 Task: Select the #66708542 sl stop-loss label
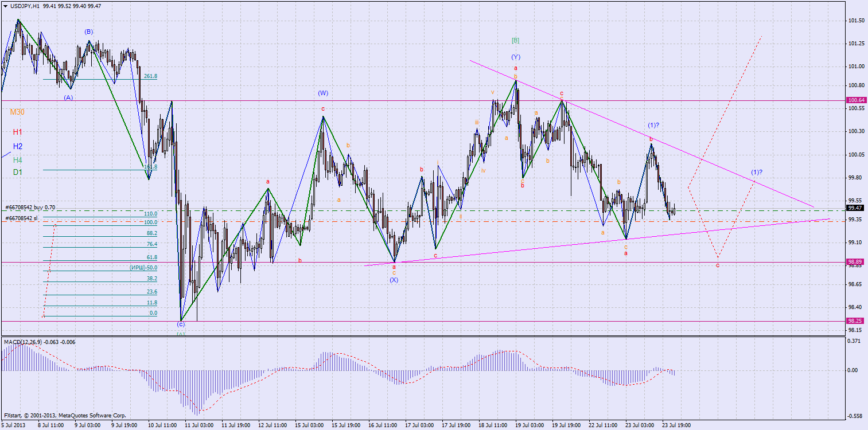click(x=21, y=218)
